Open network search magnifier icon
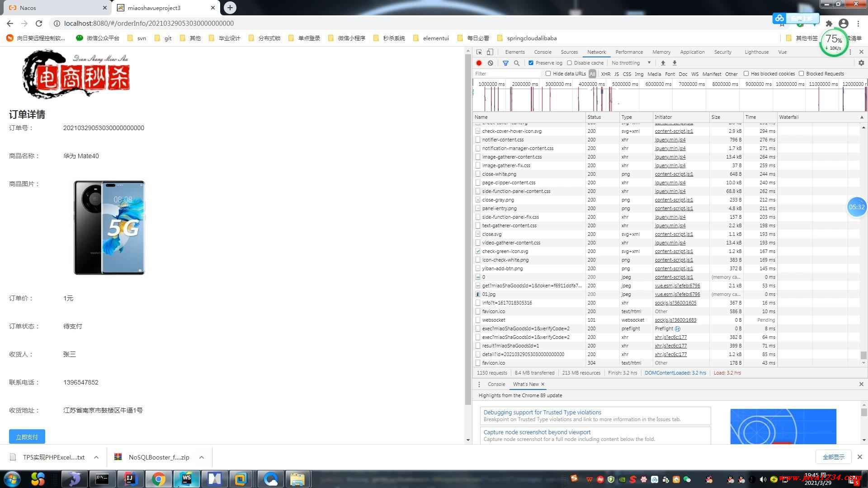This screenshot has height=488, width=868. pyautogui.click(x=517, y=63)
